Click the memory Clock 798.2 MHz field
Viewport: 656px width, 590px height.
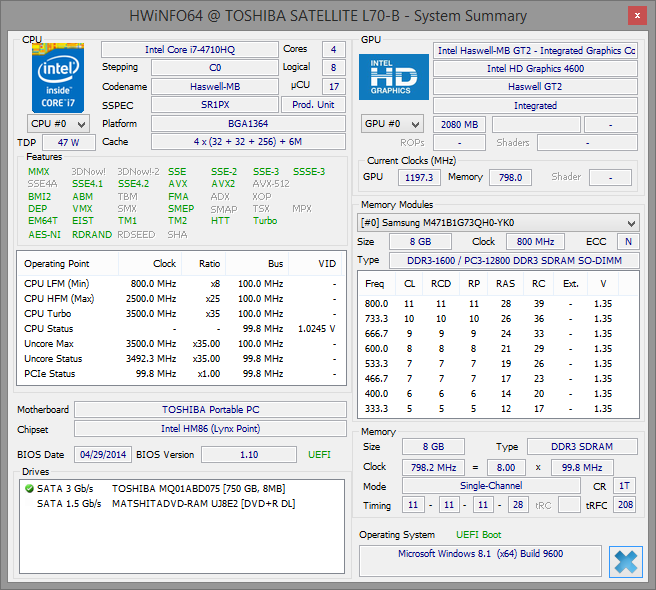tap(433, 467)
